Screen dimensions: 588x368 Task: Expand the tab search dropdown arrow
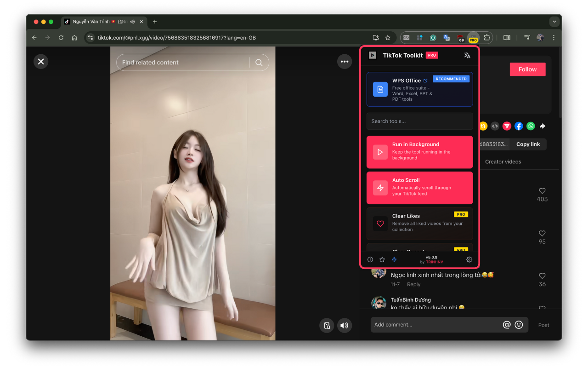click(555, 22)
